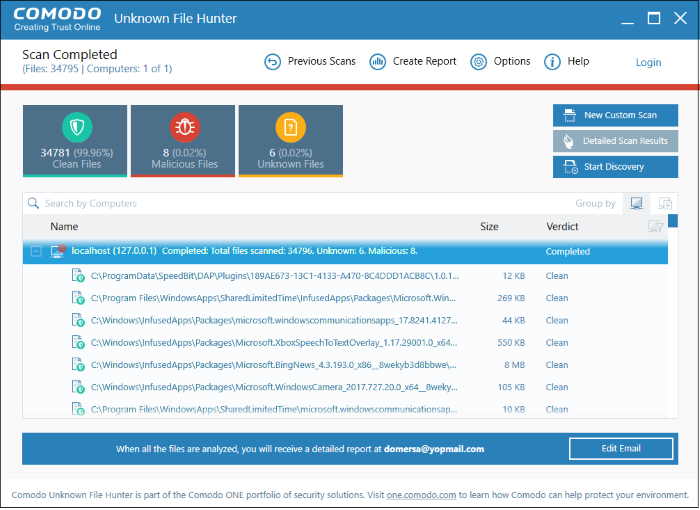Click the localhost computer icon
The height and width of the screenshot is (510, 700).
tap(58, 251)
